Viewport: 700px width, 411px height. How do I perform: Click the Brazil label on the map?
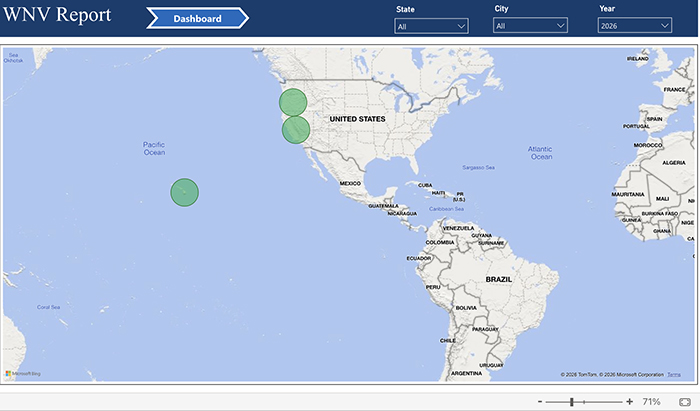click(498, 280)
